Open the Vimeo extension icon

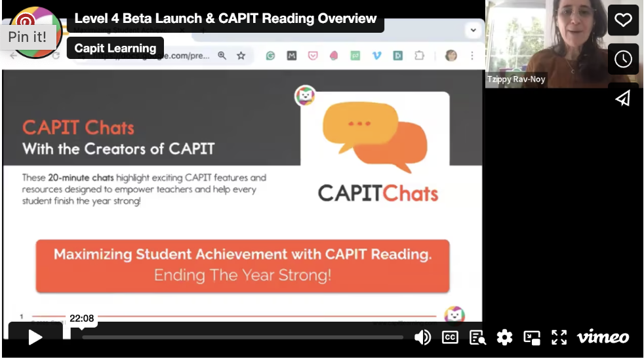[376, 56]
